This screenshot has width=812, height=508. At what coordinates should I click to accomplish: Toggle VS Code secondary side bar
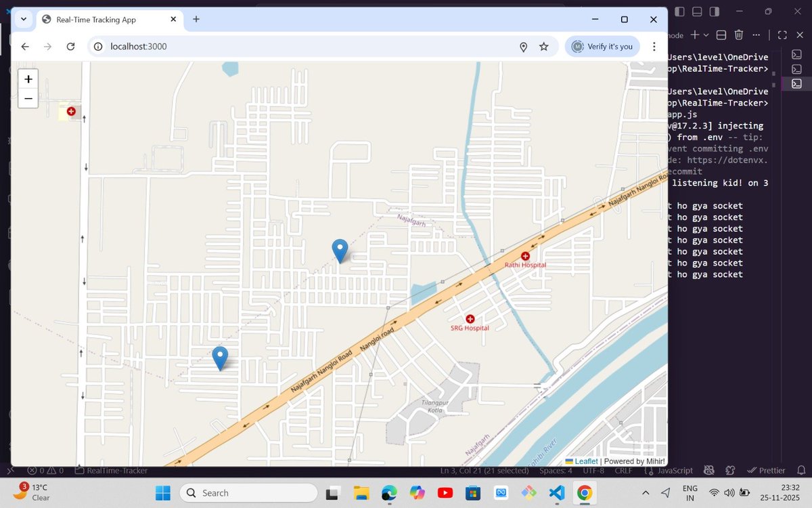click(715, 12)
